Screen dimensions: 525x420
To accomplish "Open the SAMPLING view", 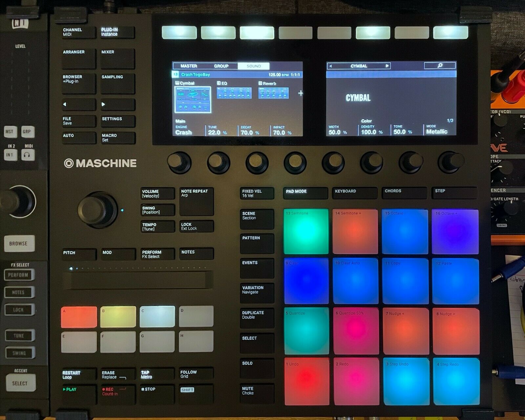I will (117, 83).
